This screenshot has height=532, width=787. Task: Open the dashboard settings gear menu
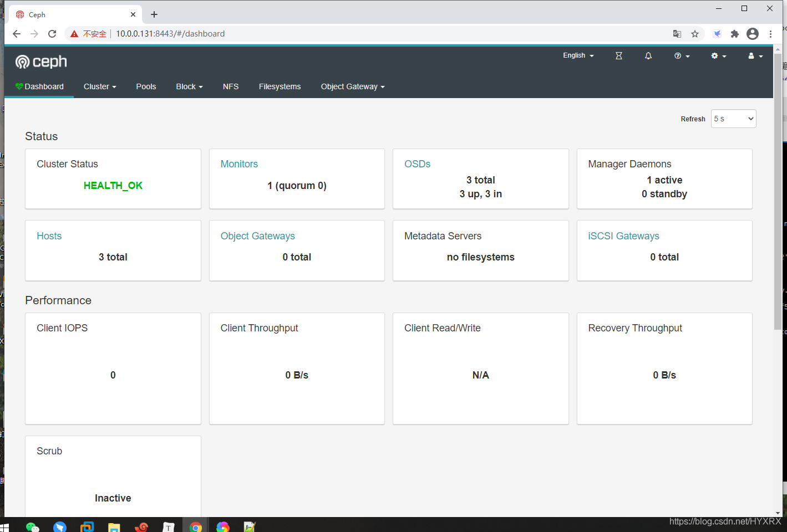point(719,56)
